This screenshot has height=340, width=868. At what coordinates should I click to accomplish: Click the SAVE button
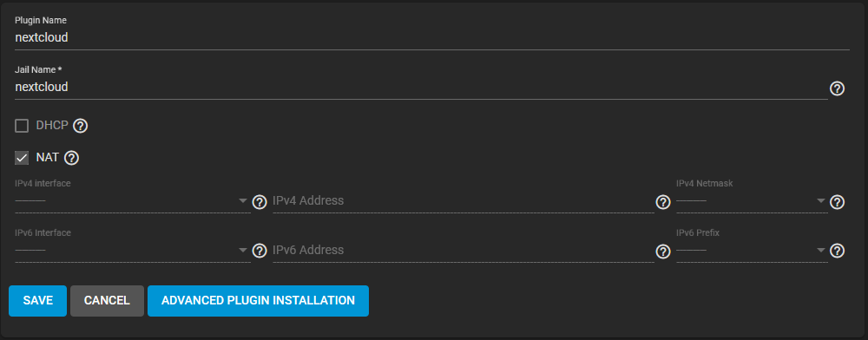(37, 301)
